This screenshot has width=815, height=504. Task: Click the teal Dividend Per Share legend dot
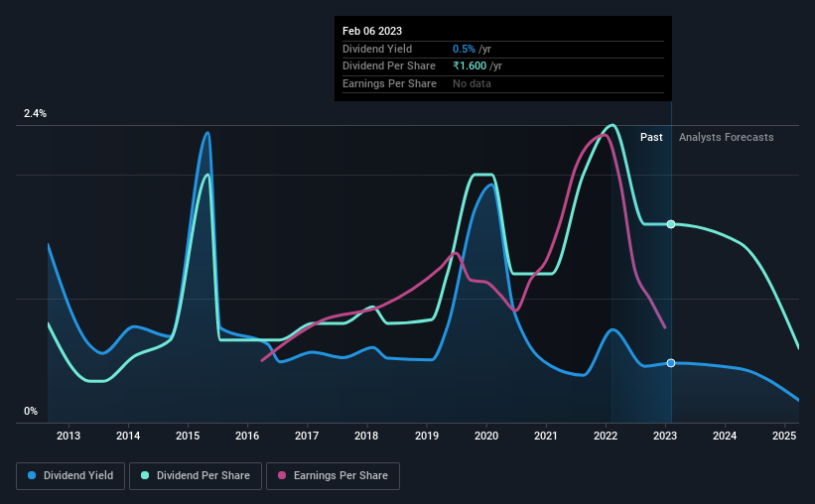(145, 475)
